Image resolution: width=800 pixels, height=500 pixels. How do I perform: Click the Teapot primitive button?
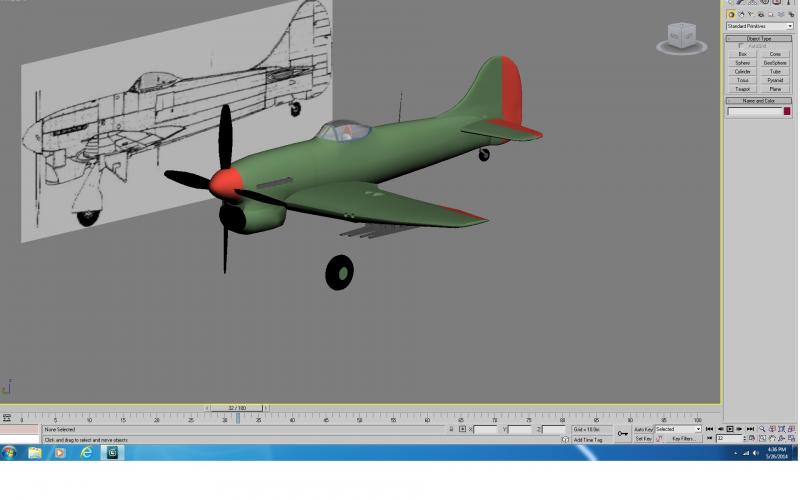[x=742, y=89]
